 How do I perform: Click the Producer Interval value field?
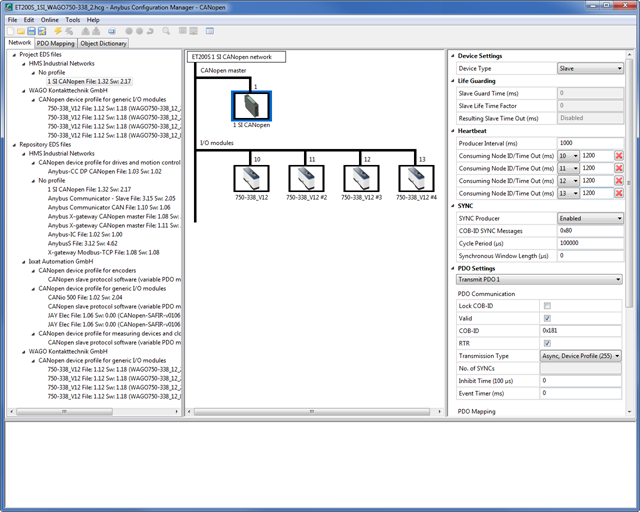(590, 143)
